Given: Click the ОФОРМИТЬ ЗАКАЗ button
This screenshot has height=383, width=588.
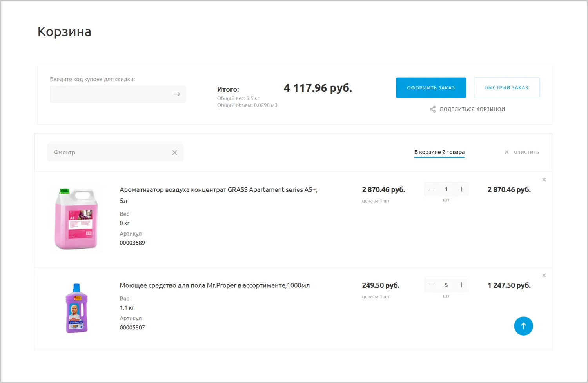Looking at the screenshot, I should pyautogui.click(x=431, y=88).
